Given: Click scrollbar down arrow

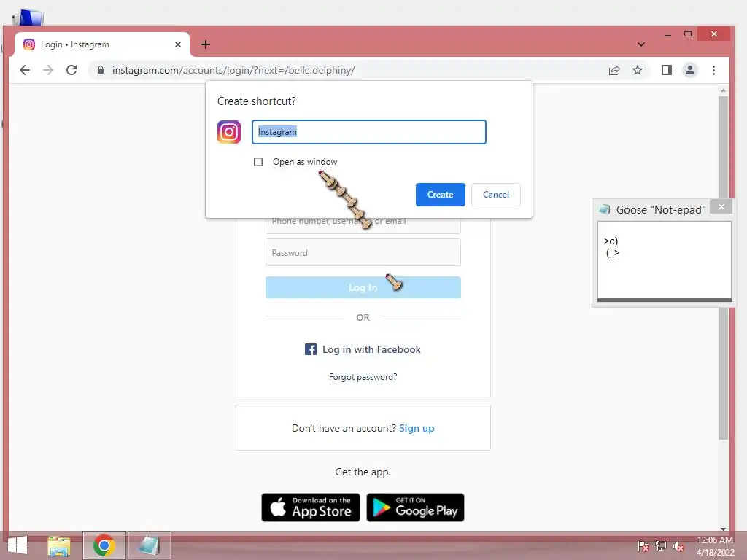Looking at the screenshot, I should (723, 529).
